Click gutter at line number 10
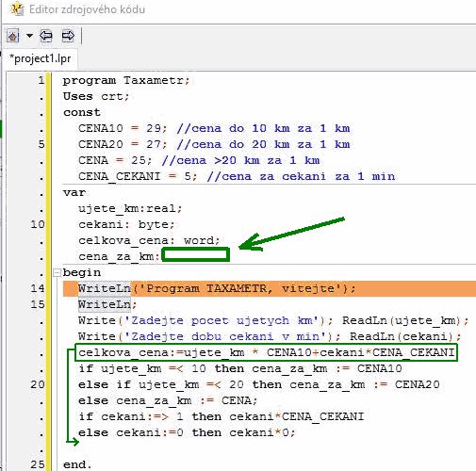Screen dimensions: 476x471 point(38,224)
